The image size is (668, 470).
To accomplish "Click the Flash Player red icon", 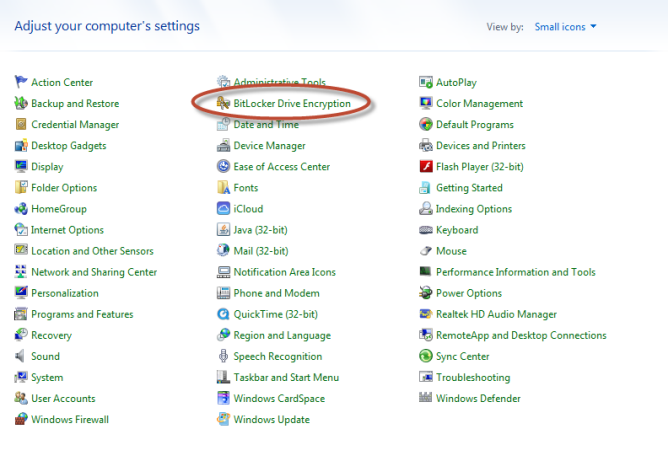I will 426,166.
